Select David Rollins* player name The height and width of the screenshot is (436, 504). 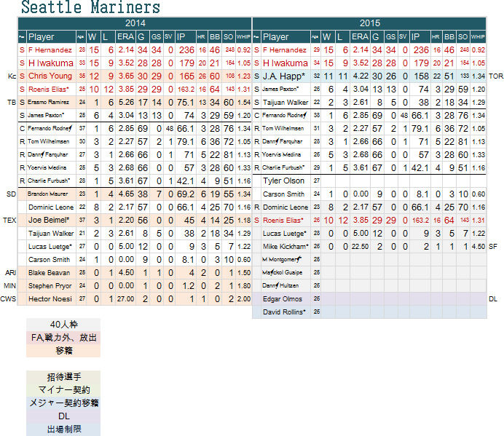click(284, 312)
